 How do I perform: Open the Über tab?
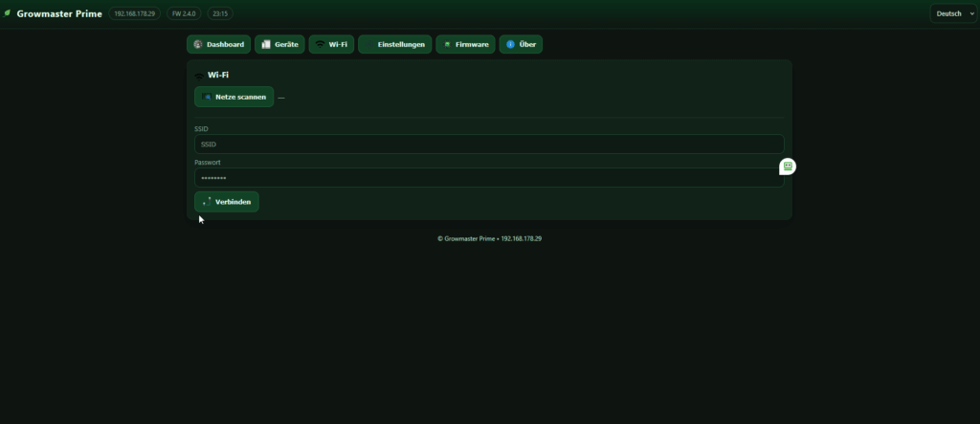[x=521, y=44]
